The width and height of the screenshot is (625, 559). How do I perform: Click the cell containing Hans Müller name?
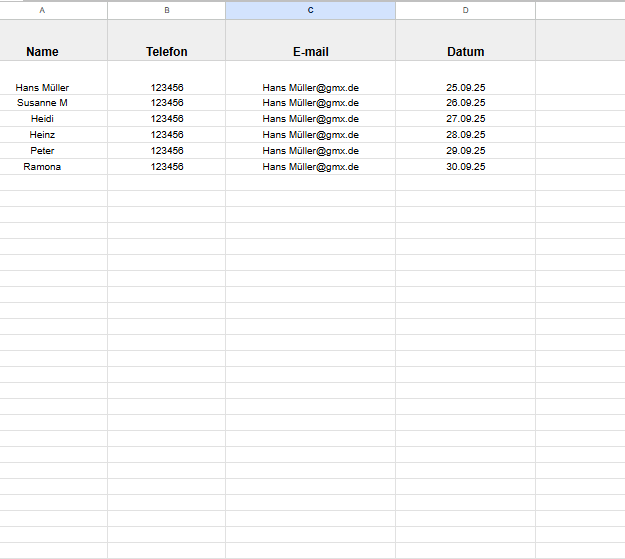[42, 87]
